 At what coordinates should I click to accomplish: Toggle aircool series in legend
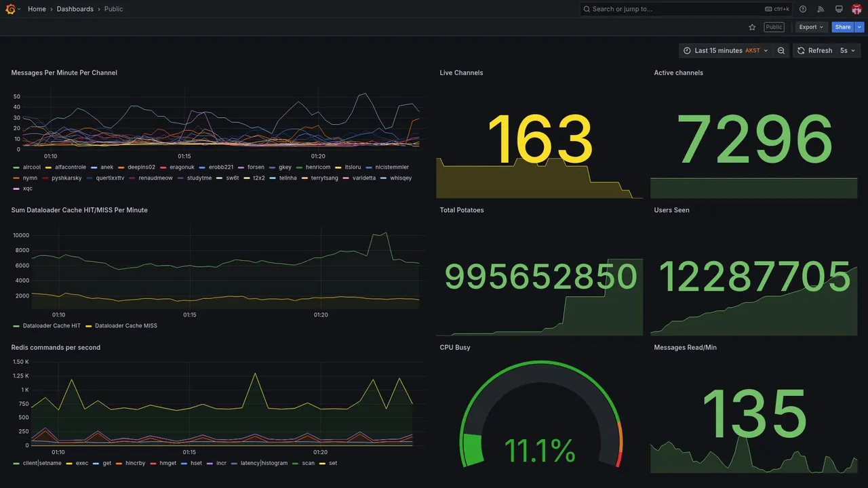[32, 167]
